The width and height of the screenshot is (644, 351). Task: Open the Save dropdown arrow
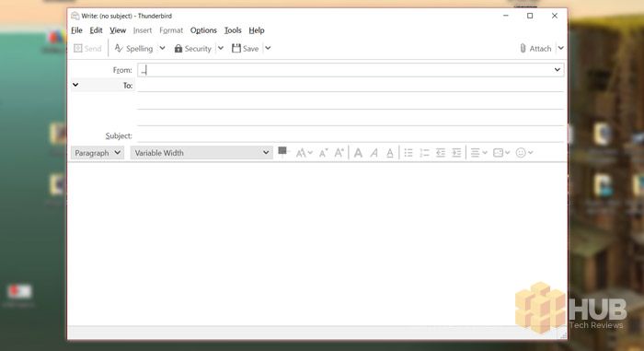coord(268,48)
